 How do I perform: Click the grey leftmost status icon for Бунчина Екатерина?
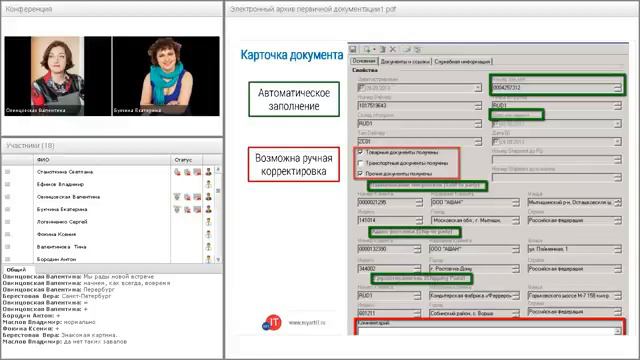pyautogui.click(x=177, y=209)
